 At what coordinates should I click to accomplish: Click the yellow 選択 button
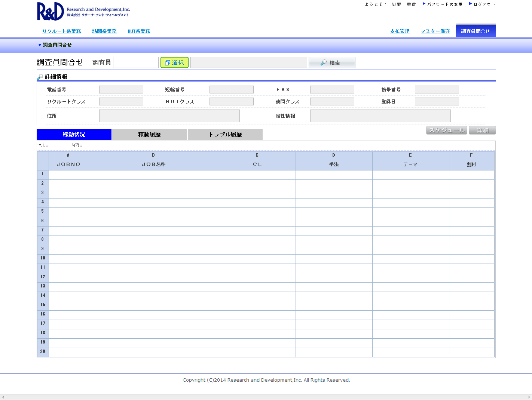tap(174, 62)
